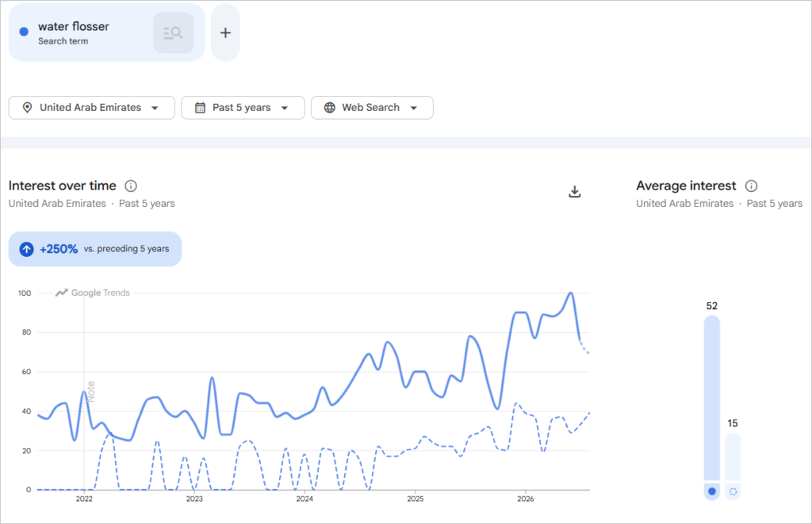The image size is (812, 524).
Task: Click the value 15 above the smaller bar
Action: point(733,423)
